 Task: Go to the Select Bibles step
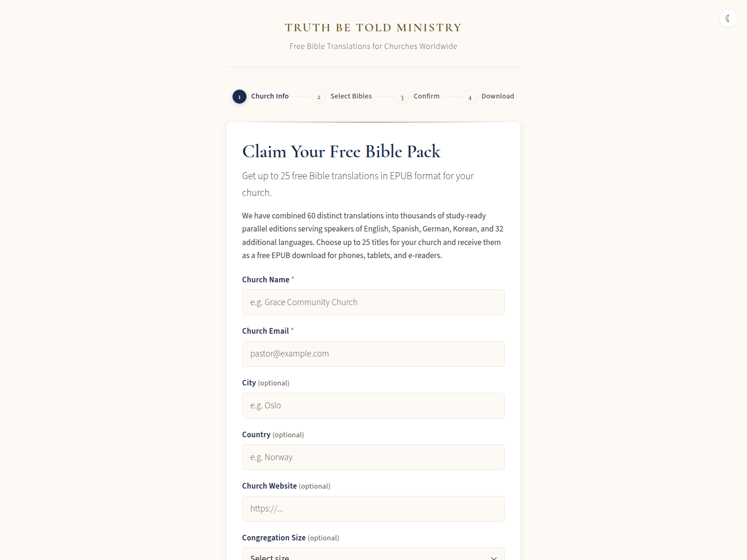coord(351,96)
